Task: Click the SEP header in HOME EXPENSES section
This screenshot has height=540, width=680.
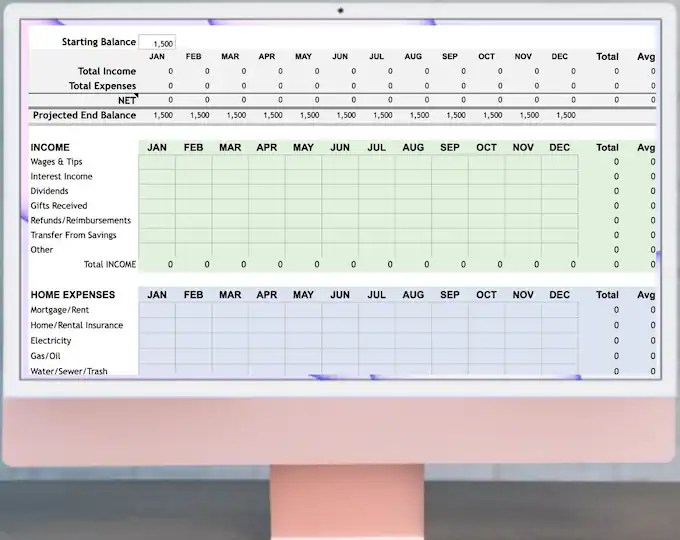Action: tap(450, 295)
